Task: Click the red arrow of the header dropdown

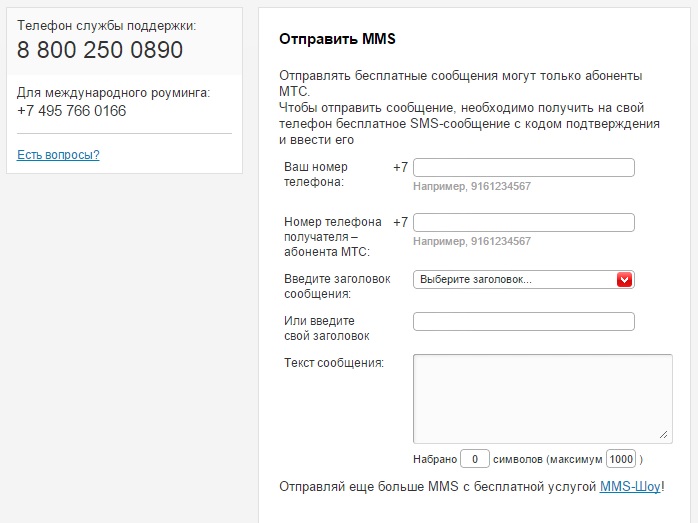Action: point(625,280)
